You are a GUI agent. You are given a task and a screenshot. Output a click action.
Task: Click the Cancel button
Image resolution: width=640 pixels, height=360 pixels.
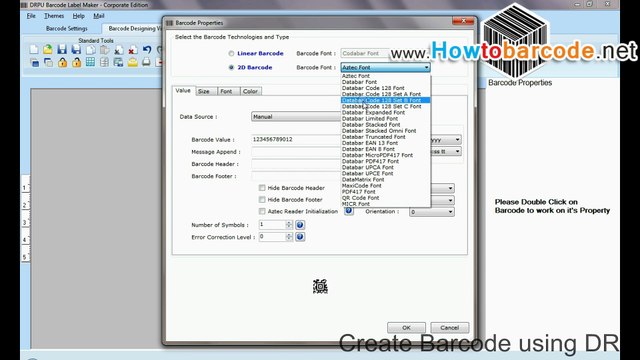pos(450,328)
